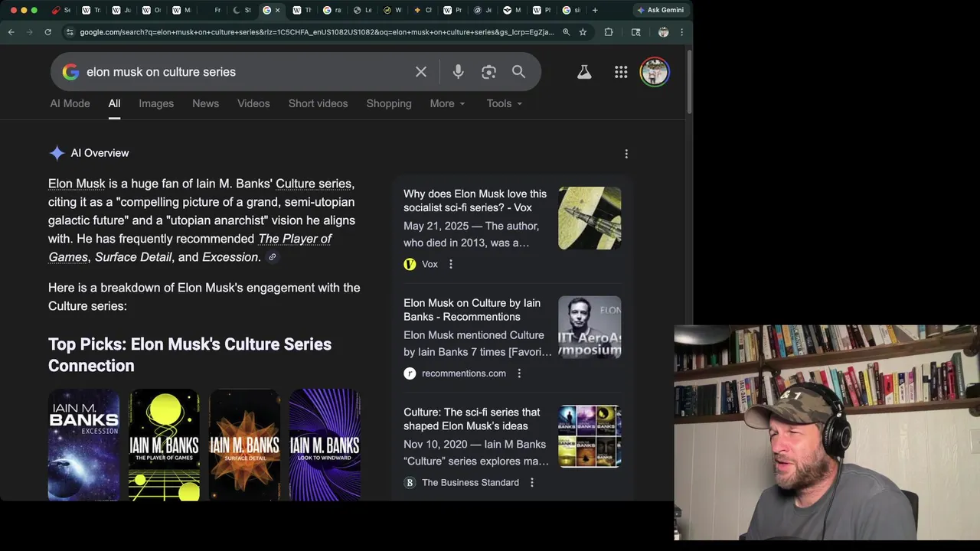Switch to the first browser tab
The height and width of the screenshot is (551, 980).
tap(61, 10)
